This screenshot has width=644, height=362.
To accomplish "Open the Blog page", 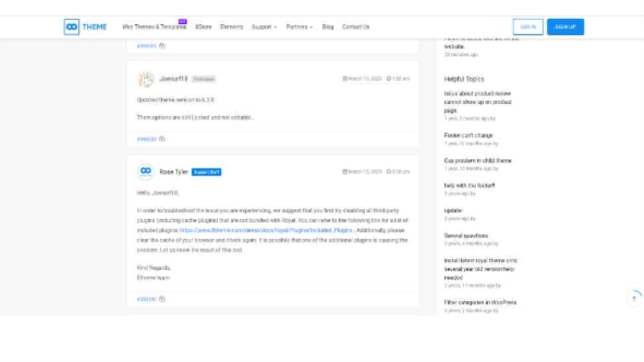I will pyautogui.click(x=327, y=27).
